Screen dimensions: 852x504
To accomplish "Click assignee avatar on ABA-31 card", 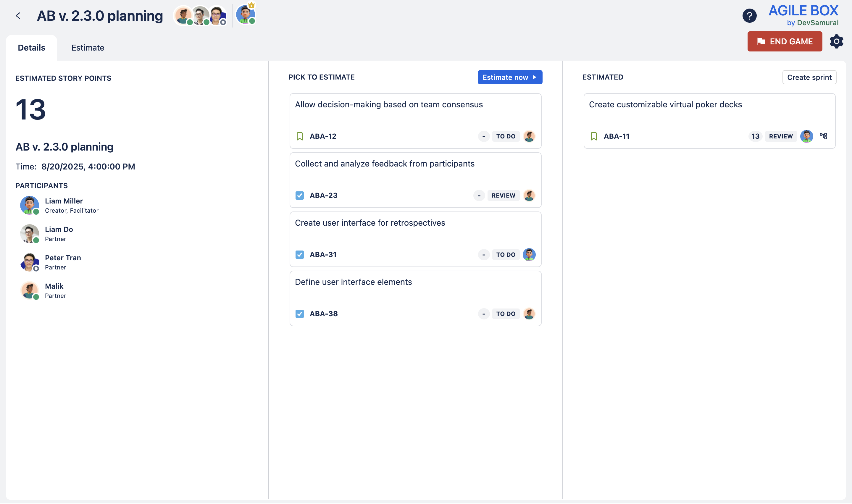I will [529, 255].
